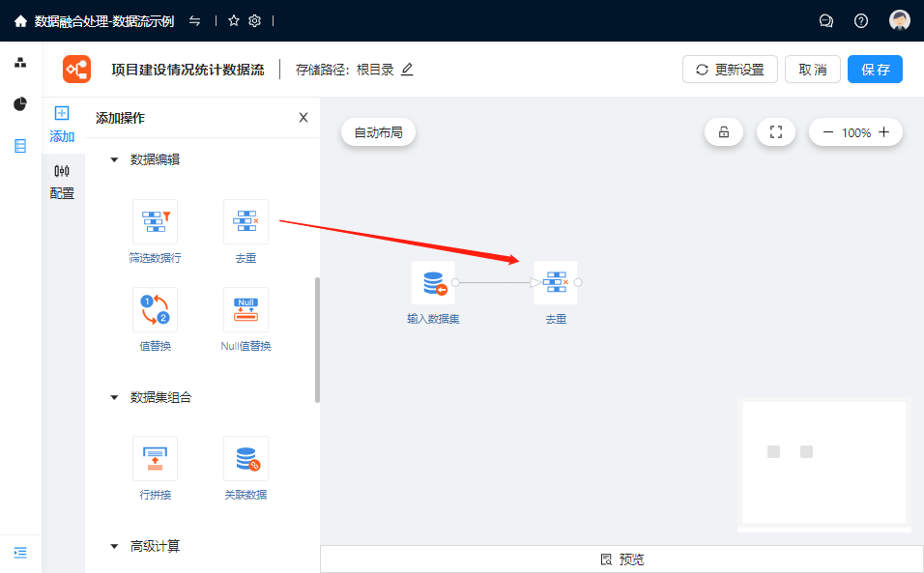Toggle fullscreen canvas view

775,132
